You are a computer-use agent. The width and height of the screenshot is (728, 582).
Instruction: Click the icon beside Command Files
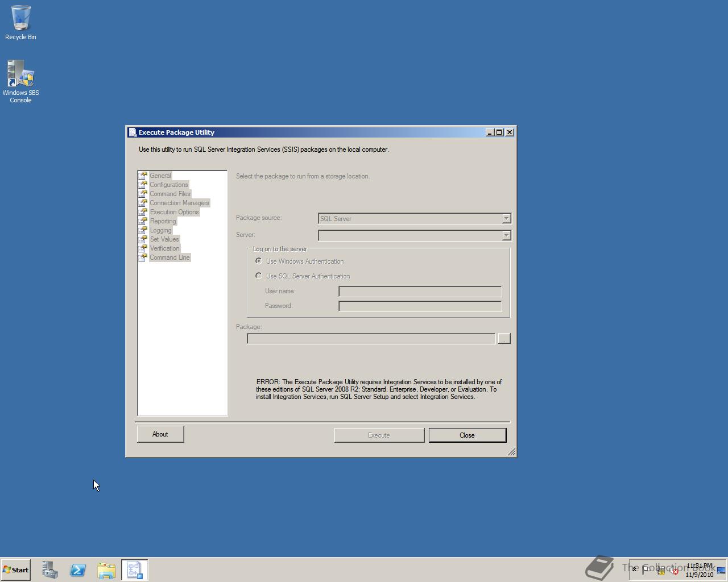[143, 194]
